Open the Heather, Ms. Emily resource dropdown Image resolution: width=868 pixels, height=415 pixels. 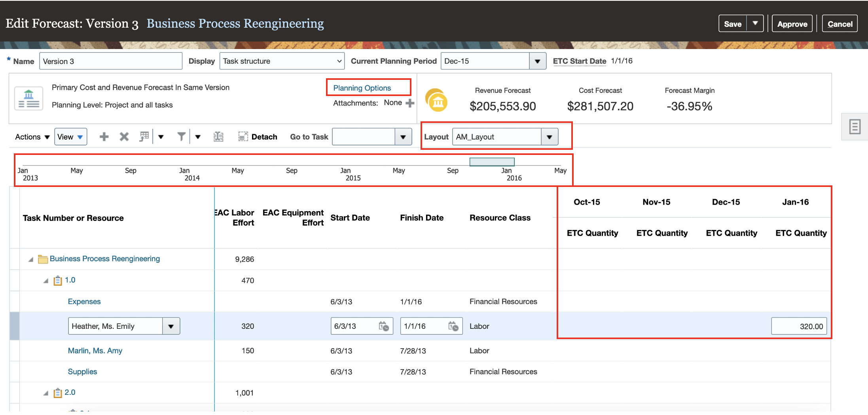coord(171,326)
